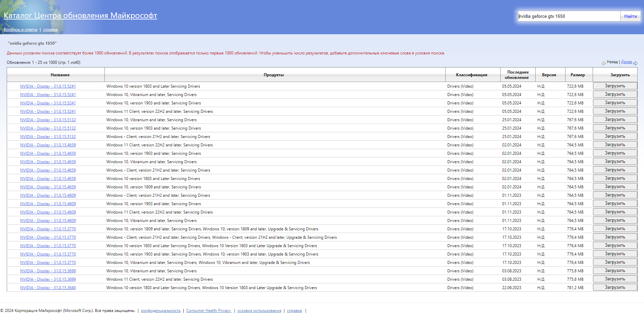Sort by the Версия column header
The width and height of the screenshot is (644, 322).
(x=549, y=75)
